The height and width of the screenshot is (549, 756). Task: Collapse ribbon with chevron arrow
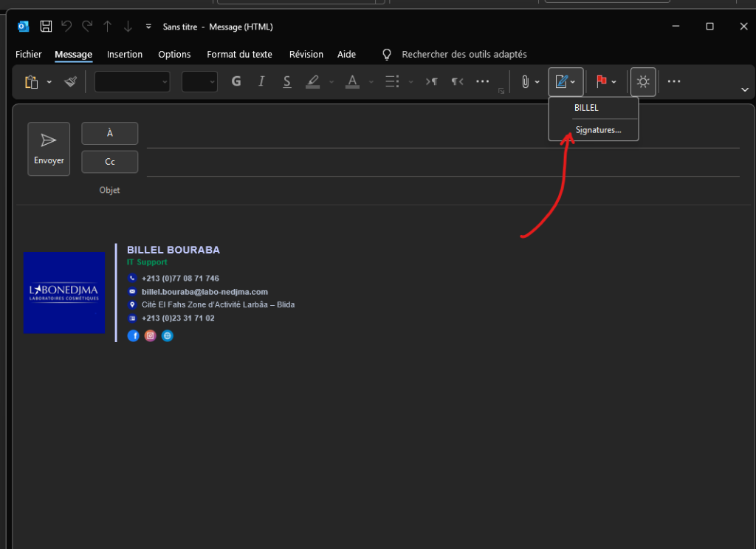coord(745,89)
